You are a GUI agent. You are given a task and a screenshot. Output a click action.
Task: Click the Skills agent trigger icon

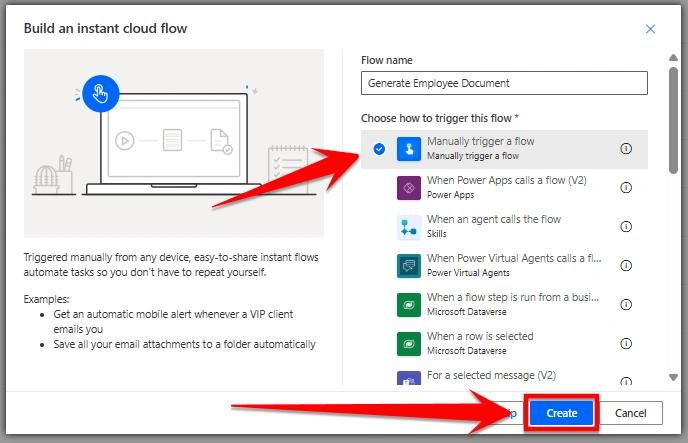click(x=408, y=227)
